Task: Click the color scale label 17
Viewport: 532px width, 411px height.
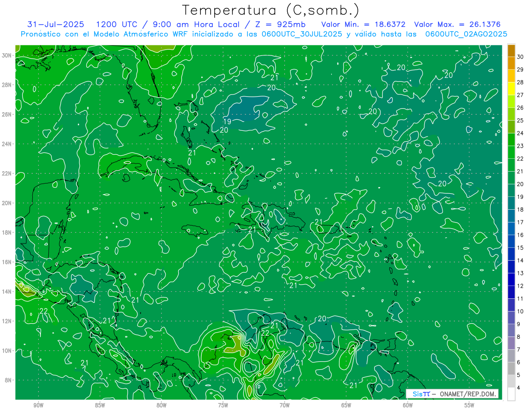Action: (x=520, y=222)
